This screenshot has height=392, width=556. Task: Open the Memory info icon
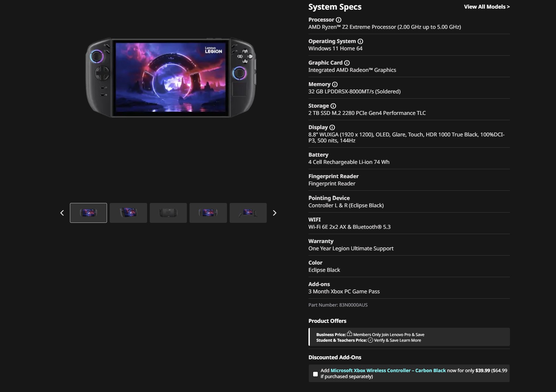[x=335, y=84]
